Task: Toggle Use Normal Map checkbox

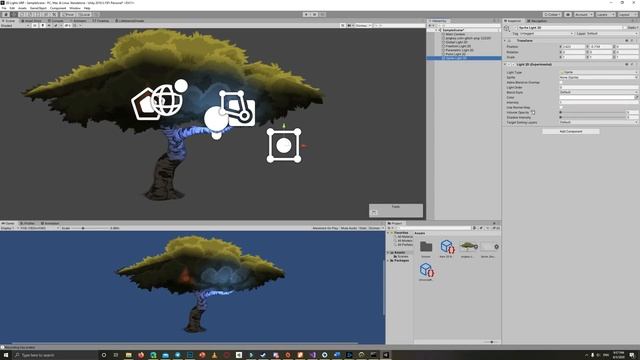Action: click(561, 107)
